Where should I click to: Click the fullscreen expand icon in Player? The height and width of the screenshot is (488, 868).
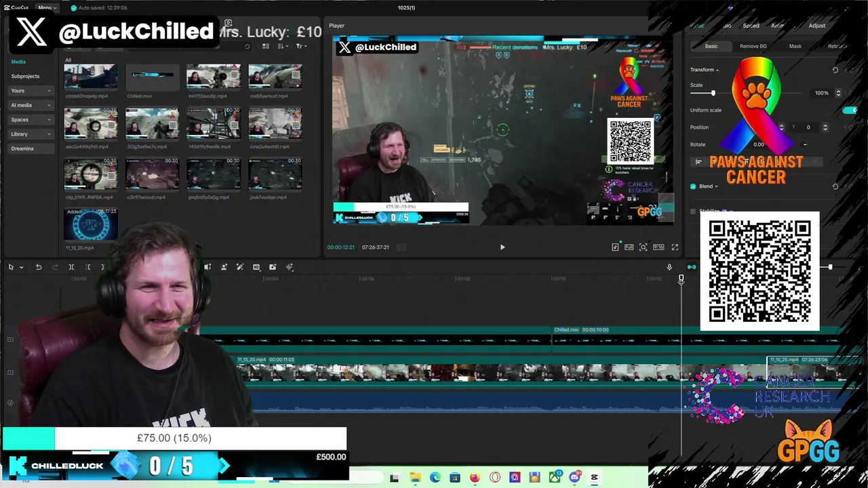(675, 247)
